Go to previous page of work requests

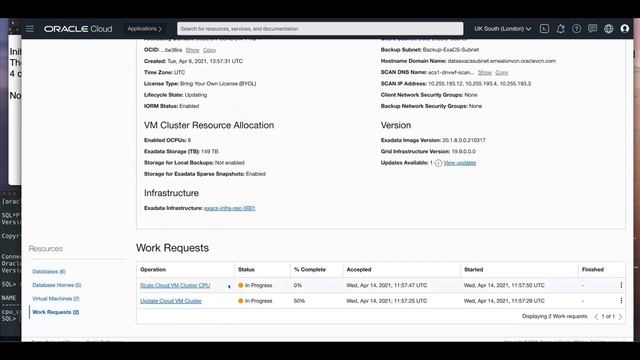pyautogui.click(x=596, y=317)
